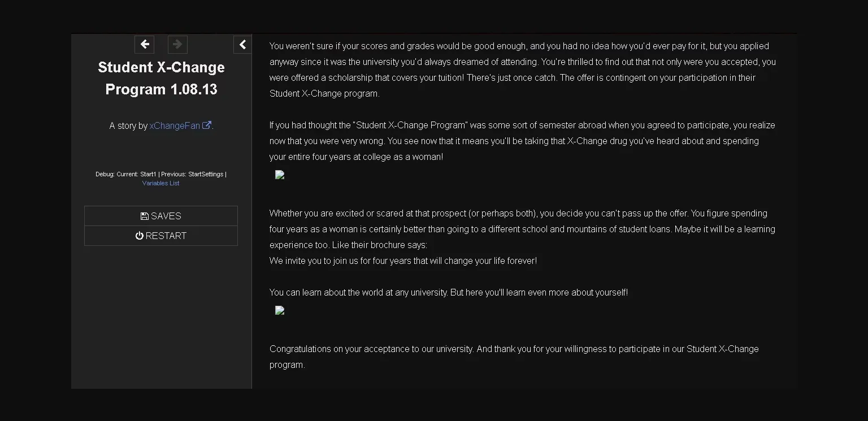Image resolution: width=868 pixels, height=421 pixels.
Task: Select the Student X-Change Program title
Action: pos(161,78)
